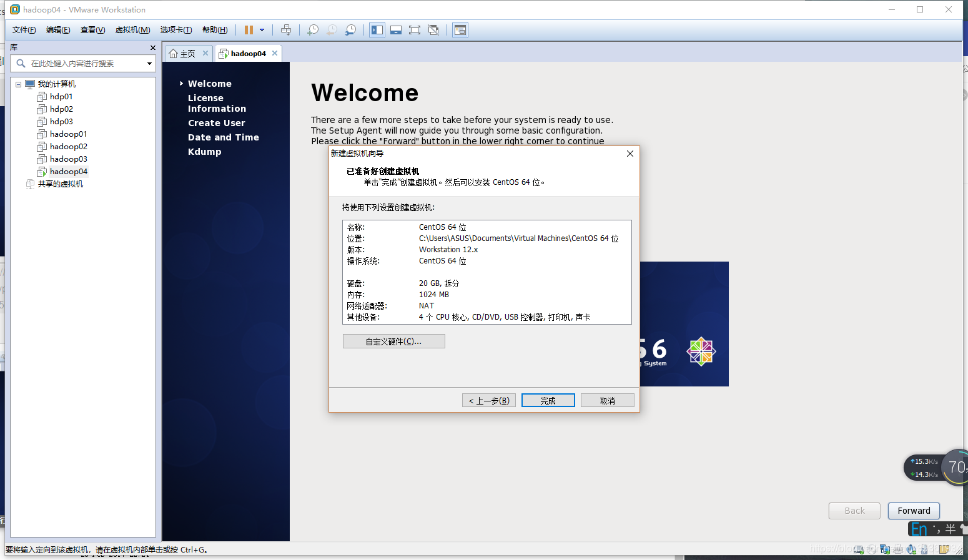This screenshot has height=560, width=968.
Task: Click the CD/DVD drive status icon
Action: coord(872,549)
